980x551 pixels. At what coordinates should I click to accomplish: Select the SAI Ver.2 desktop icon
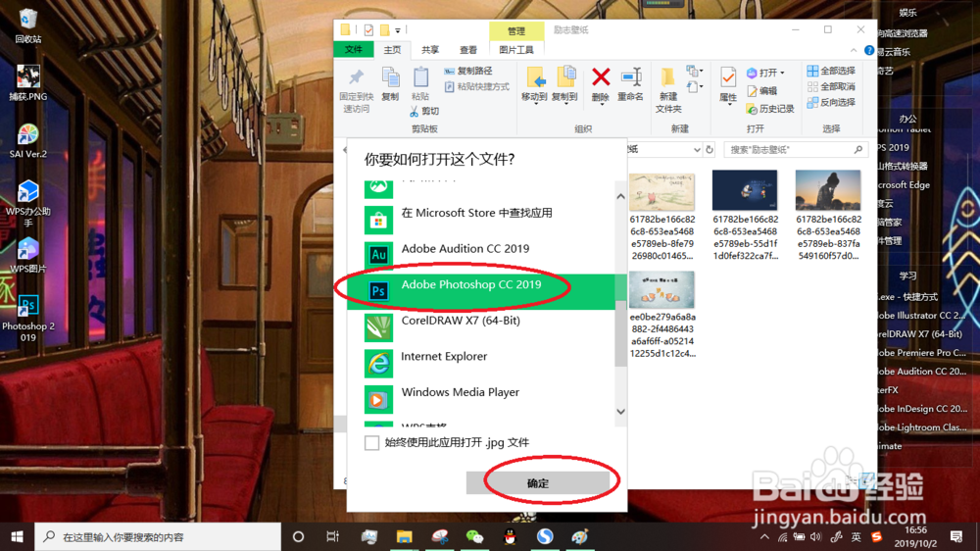click(28, 141)
